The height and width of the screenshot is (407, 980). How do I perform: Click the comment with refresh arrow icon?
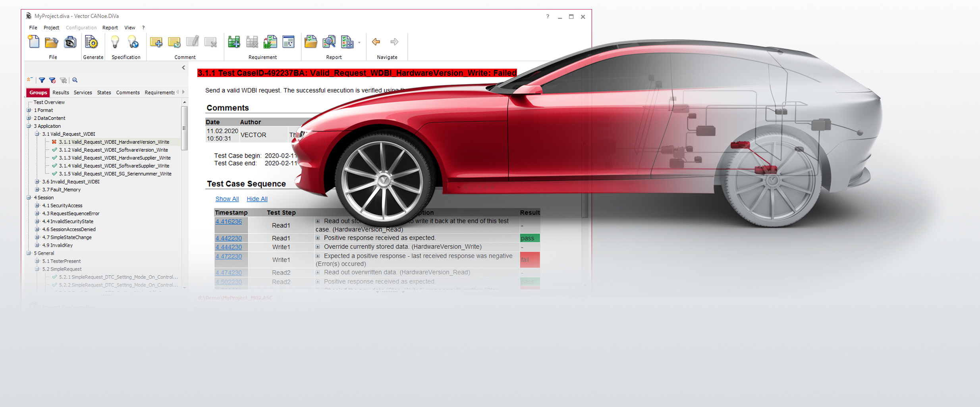coord(174,42)
